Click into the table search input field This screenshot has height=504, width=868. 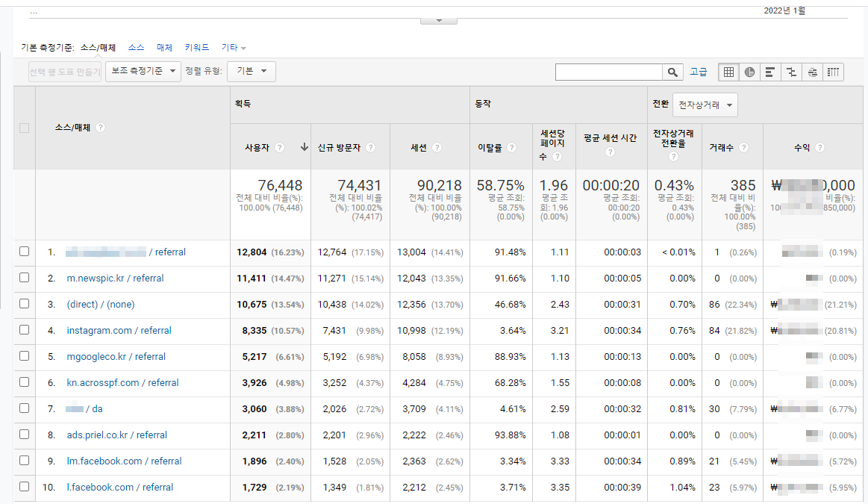pos(608,72)
